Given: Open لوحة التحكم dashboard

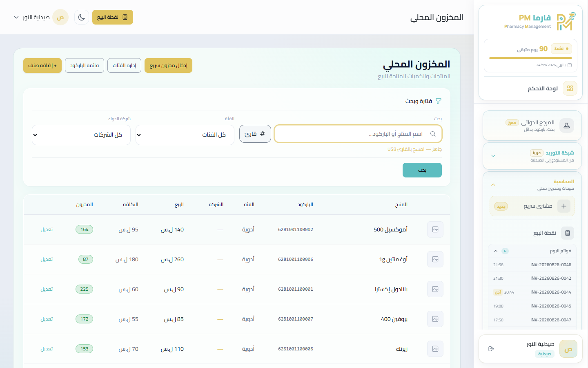Looking at the screenshot, I should [x=530, y=88].
